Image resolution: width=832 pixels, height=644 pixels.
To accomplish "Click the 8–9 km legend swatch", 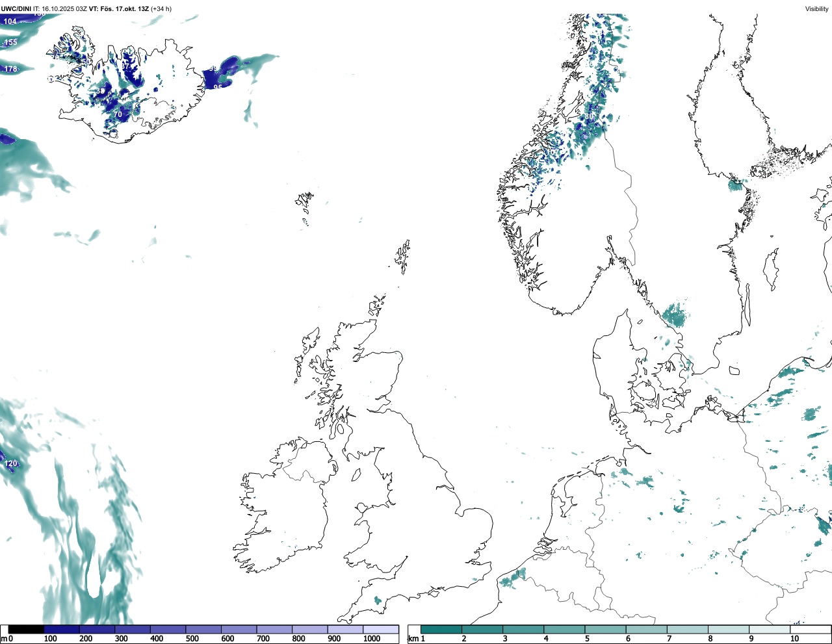I will click(728, 629).
